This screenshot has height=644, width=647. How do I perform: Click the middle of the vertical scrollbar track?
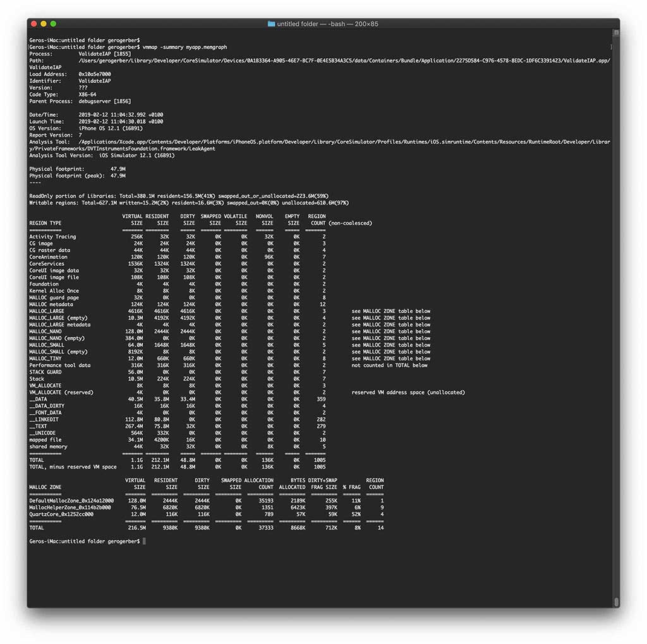(616, 316)
